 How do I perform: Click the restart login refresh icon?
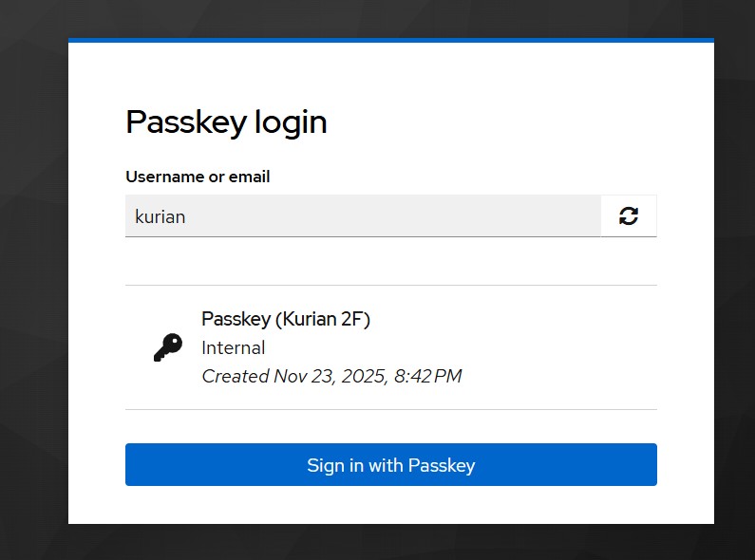(629, 216)
